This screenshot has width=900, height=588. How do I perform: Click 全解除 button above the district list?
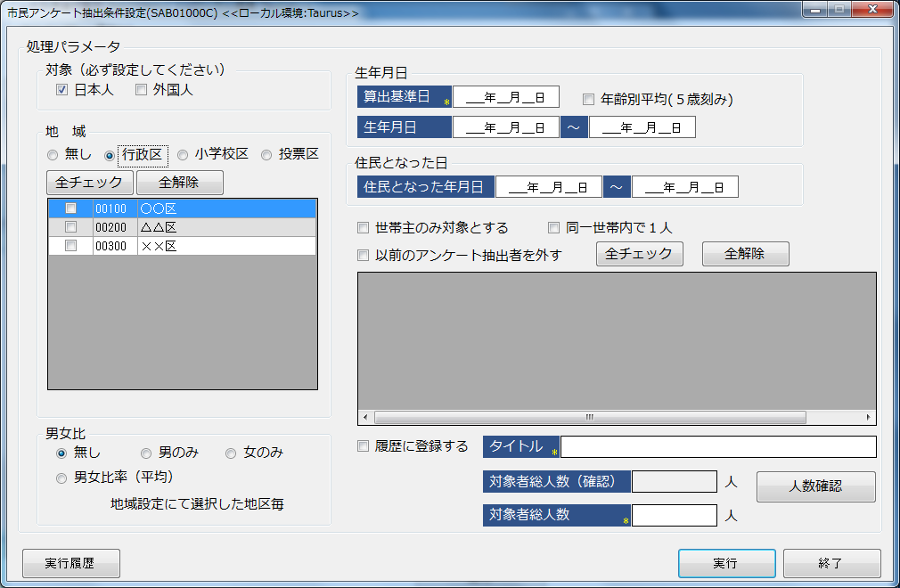tap(179, 183)
